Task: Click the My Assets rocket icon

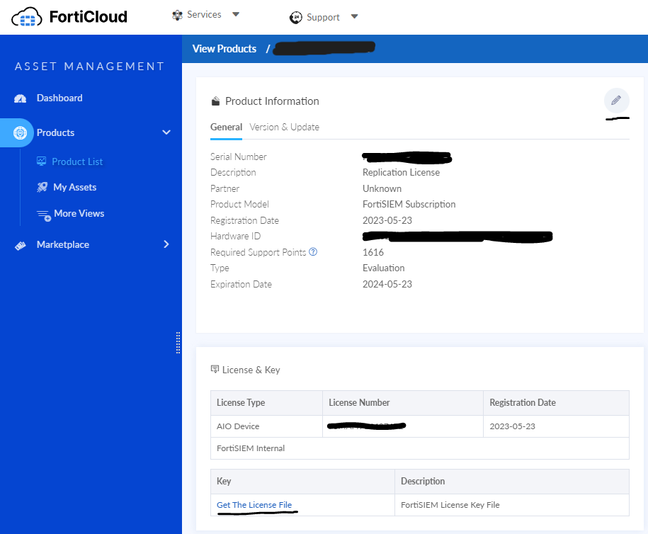Action: tap(42, 187)
